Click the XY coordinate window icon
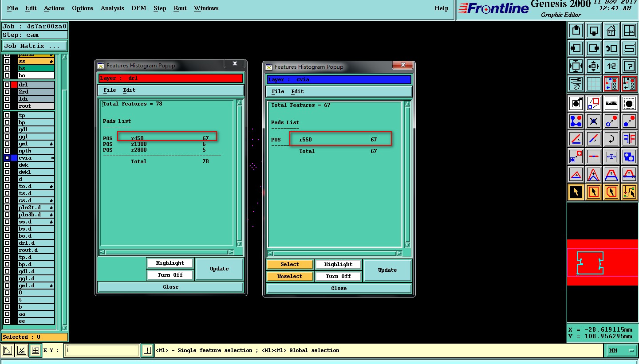Viewport: 639px width, 364px height. coord(629,31)
